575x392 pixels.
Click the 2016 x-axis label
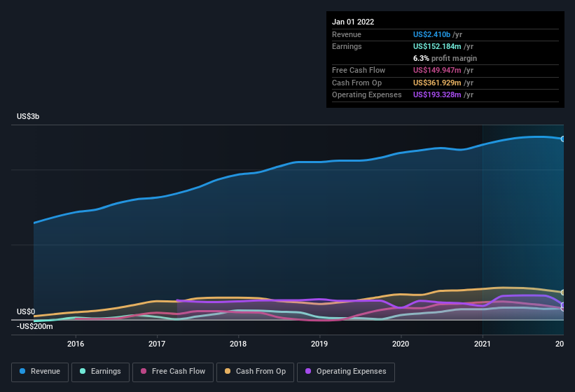tap(76, 344)
